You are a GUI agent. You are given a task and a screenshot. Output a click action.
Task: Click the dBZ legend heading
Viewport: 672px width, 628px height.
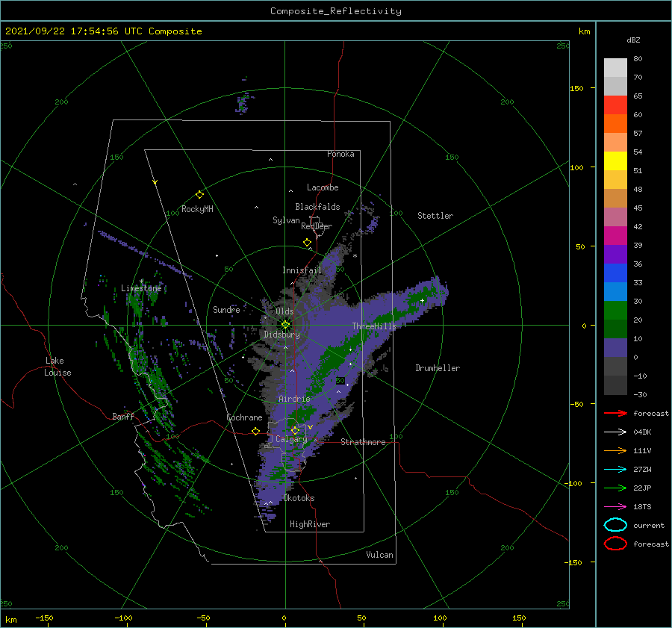pyautogui.click(x=633, y=40)
